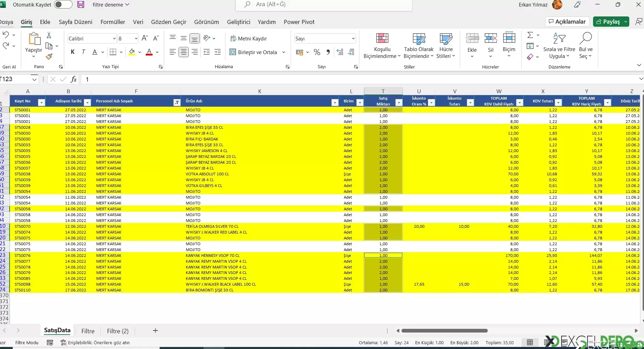Add new sheet with plus button
Screen dimensions: 644x349
[x=155, y=331]
